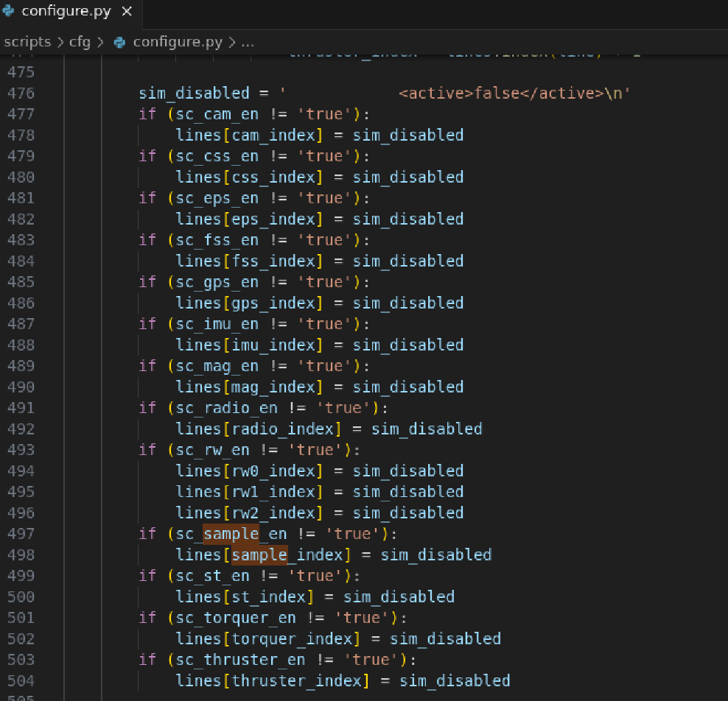Screen dimensions: 728x701
Task: Click rw0_index on line 494
Action: 273,471
